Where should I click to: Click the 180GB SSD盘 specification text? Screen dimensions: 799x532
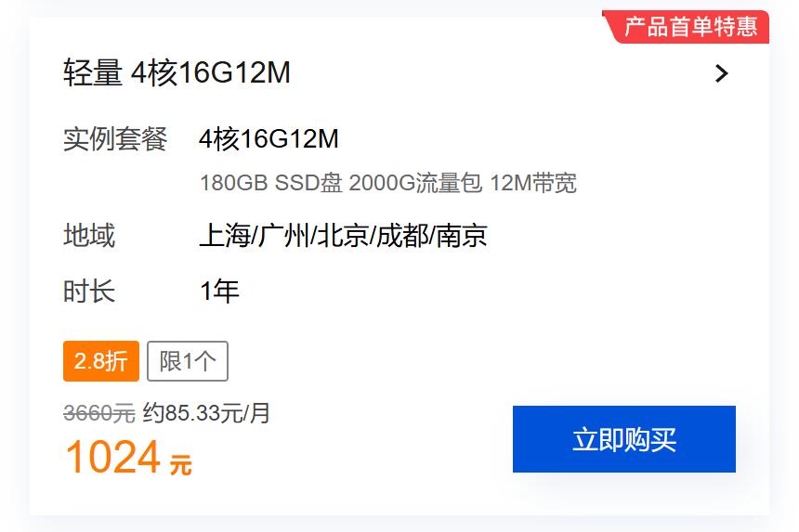click(270, 183)
